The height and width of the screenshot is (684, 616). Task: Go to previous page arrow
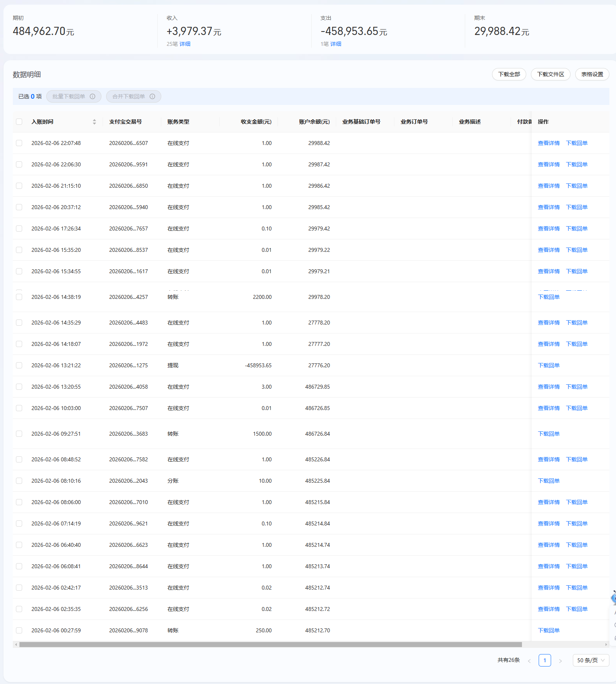[x=529, y=661]
